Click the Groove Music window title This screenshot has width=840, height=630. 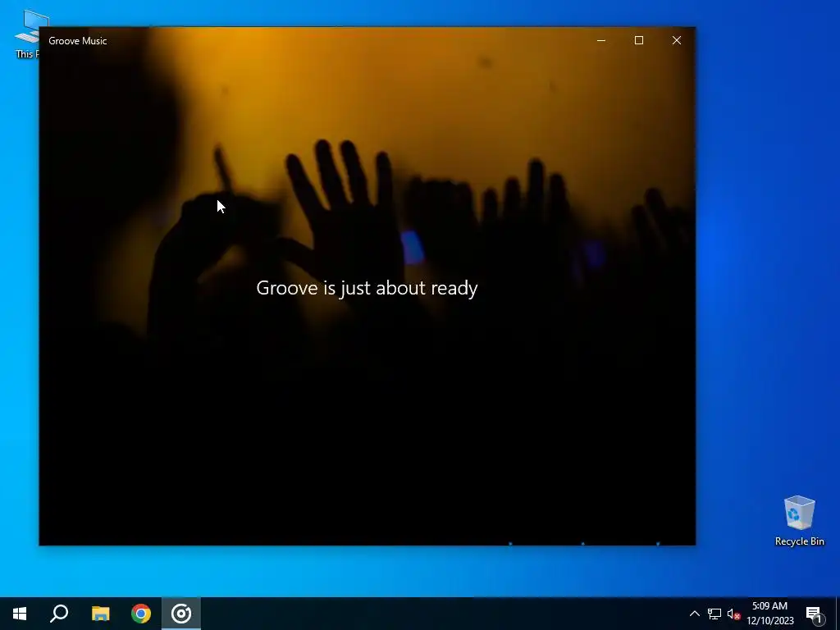(78, 41)
